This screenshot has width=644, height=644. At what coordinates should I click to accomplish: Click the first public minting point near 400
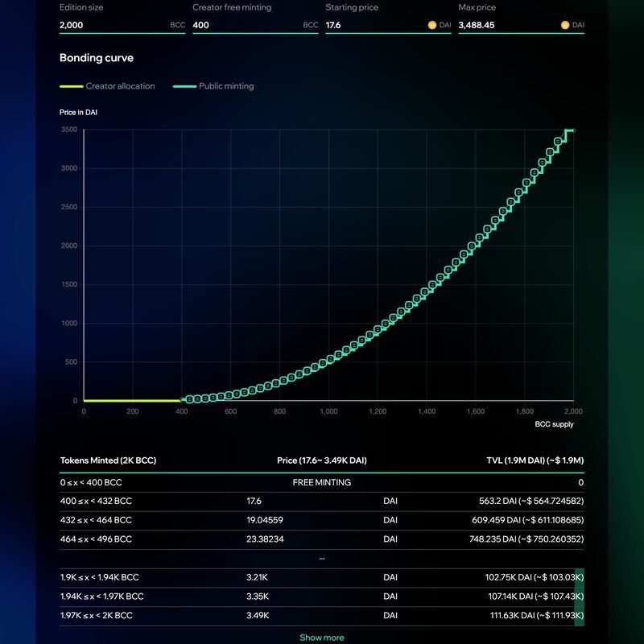tap(188, 399)
